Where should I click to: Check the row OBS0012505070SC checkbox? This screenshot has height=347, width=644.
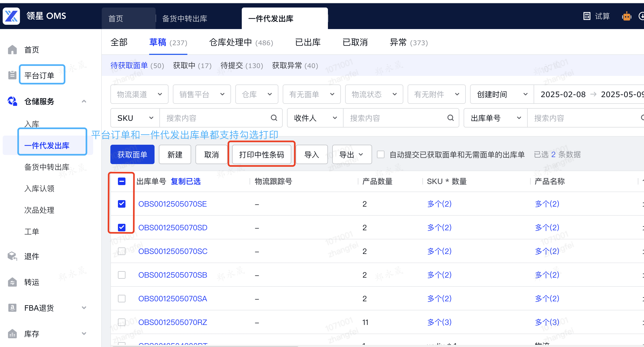122,251
